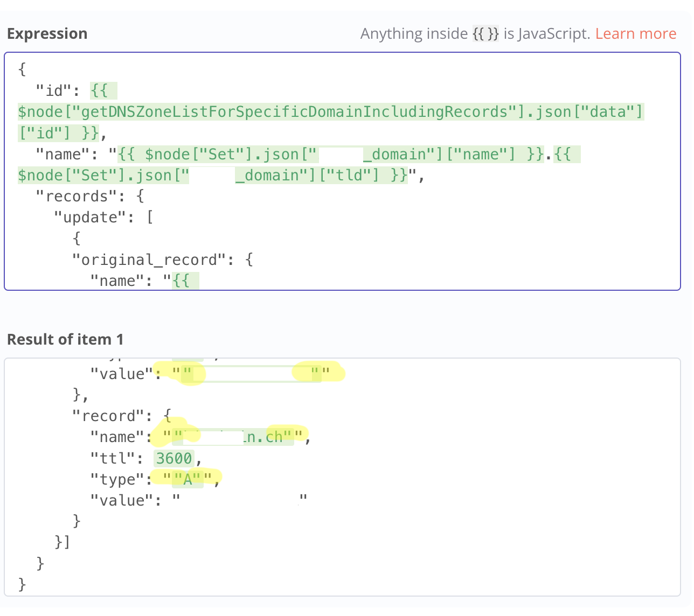Image resolution: width=694 pixels, height=616 pixels.
Task: Click the "id" key in the expression
Action: point(53,90)
